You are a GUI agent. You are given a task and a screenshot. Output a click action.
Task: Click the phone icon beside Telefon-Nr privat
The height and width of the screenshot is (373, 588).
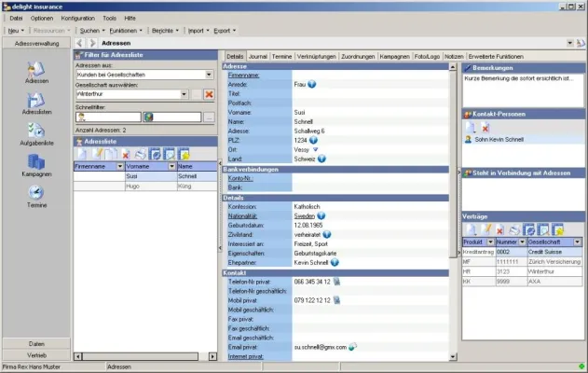[x=336, y=281]
